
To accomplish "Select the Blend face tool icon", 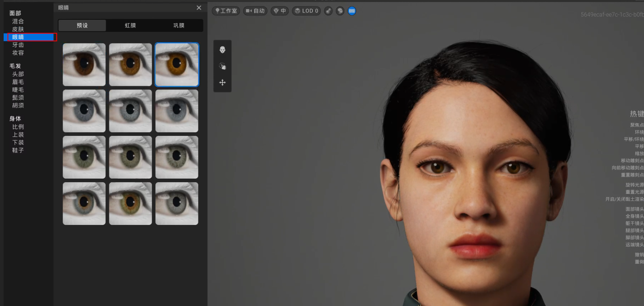I will 222,50.
